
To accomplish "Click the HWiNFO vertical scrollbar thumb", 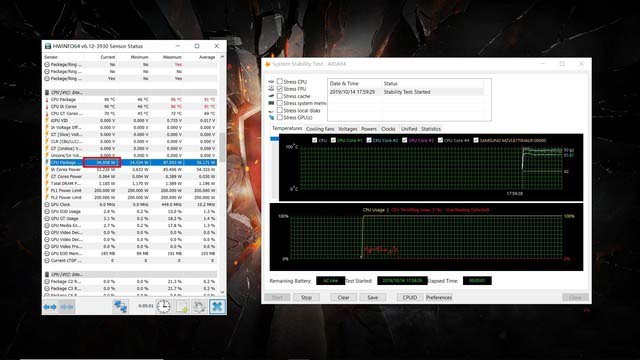I will [222, 147].
